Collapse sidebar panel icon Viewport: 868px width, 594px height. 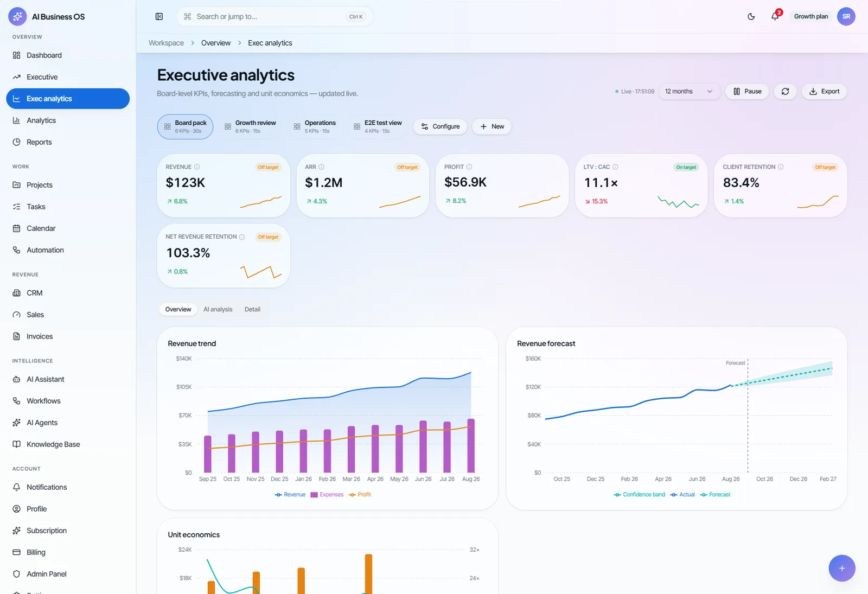pos(159,16)
